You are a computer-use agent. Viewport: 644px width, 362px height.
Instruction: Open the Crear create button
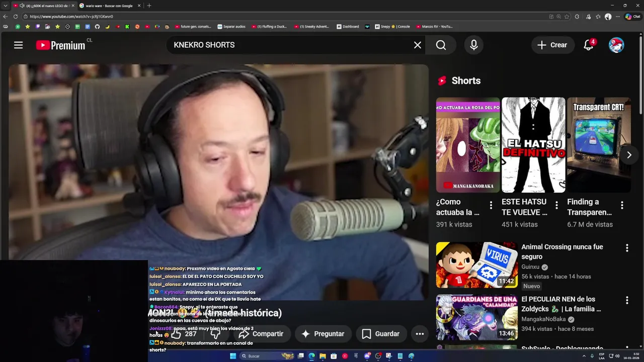pos(552,45)
